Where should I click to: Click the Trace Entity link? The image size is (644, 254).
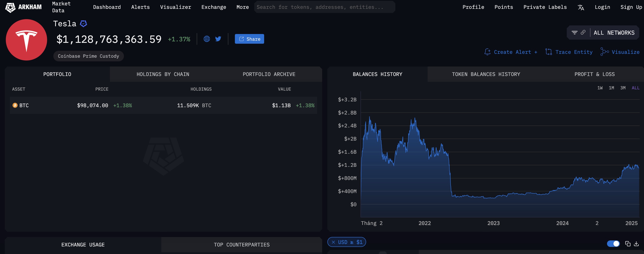tap(574, 52)
